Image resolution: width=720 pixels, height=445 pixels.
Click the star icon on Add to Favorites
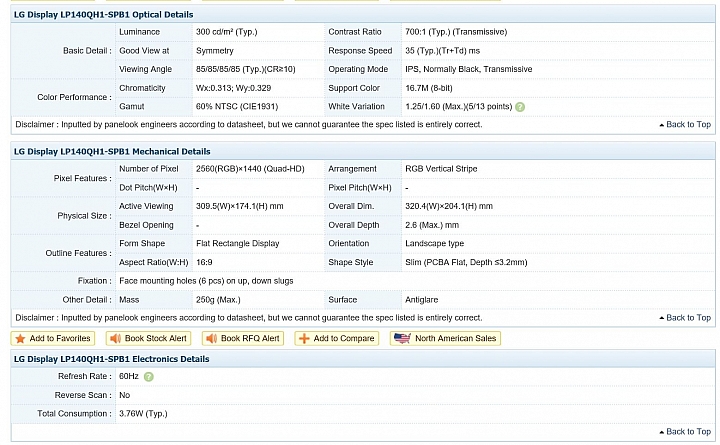[x=20, y=338]
